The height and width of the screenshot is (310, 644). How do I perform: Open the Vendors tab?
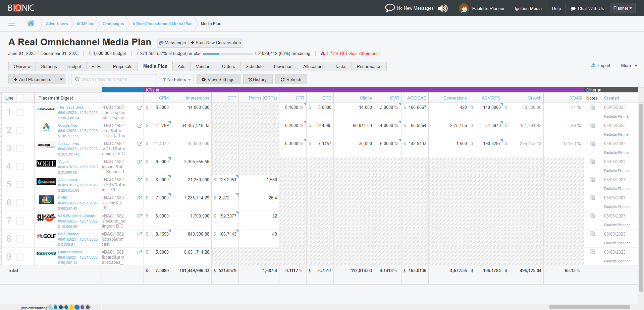tap(204, 66)
